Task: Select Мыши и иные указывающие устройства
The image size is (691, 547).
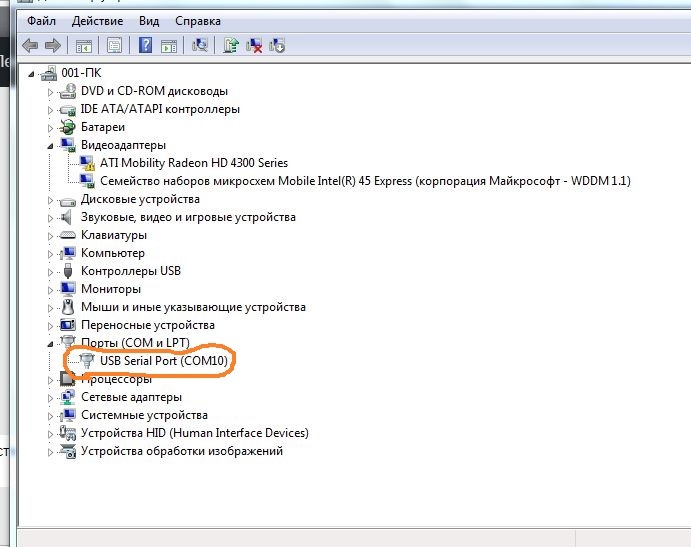Action: (193, 307)
